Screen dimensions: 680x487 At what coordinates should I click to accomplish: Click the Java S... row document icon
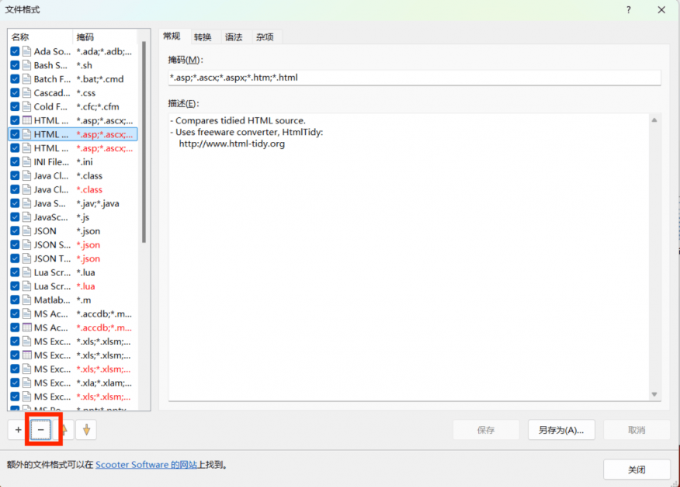[x=26, y=203]
